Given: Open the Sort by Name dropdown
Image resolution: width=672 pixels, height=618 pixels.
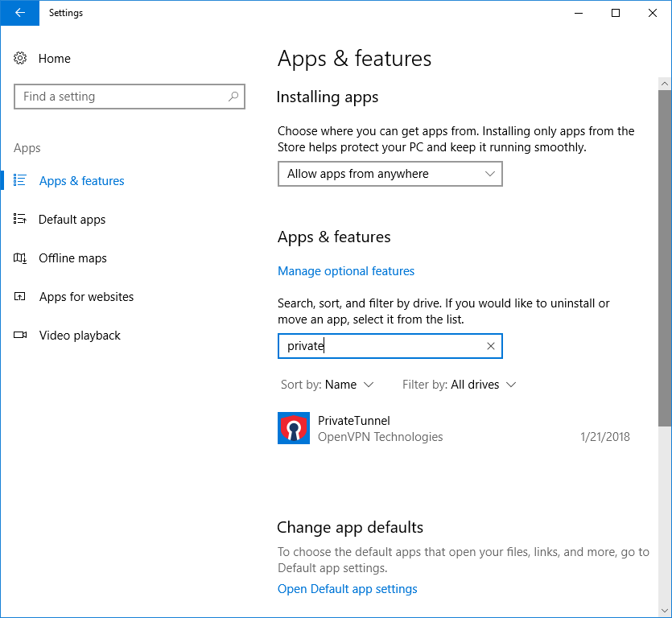Looking at the screenshot, I should (x=327, y=385).
